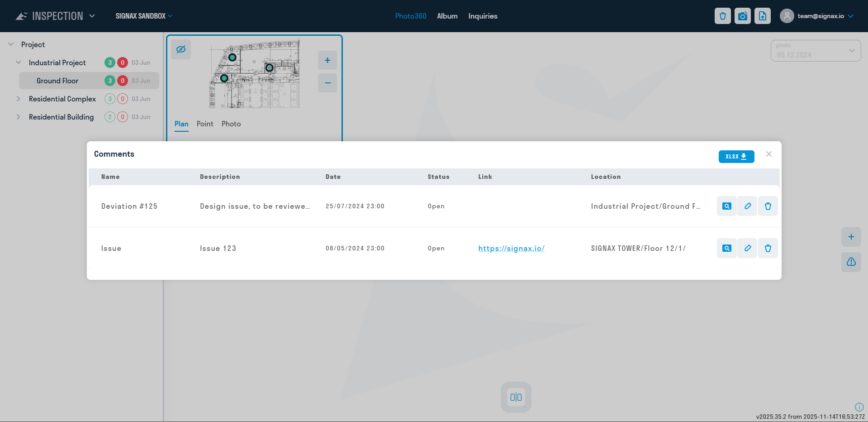Screen dimensions: 868x422
Task: Click the bottom-left point marker on plan
Action: 224,78
